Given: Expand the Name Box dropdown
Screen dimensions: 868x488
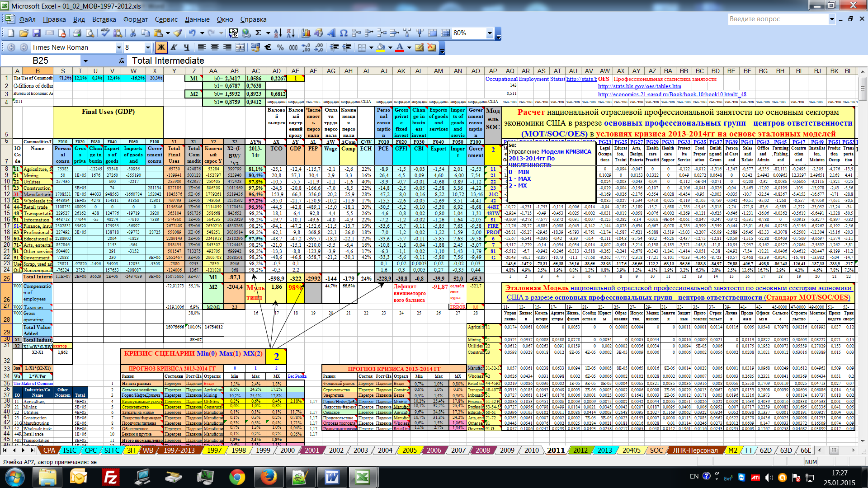Looking at the screenshot, I should pyautogui.click(x=85, y=61).
